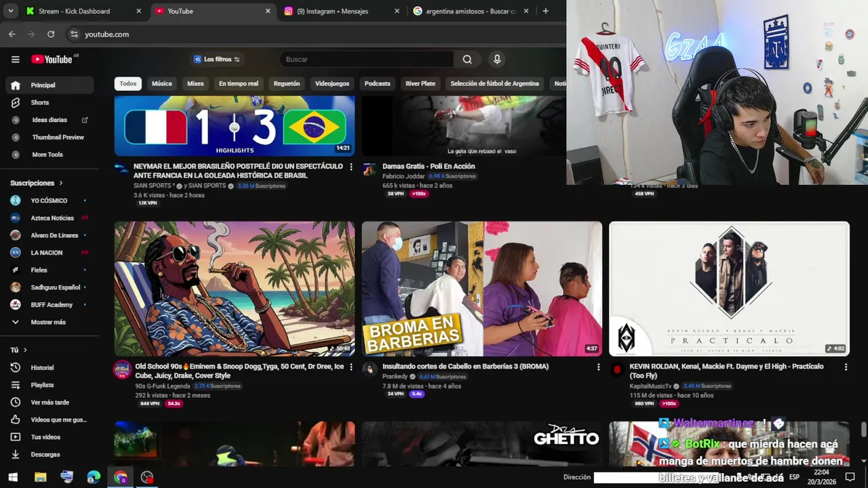Open Videos que me gustan list
Image resolution: width=868 pixels, height=488 pixels.
pos(50,420)
